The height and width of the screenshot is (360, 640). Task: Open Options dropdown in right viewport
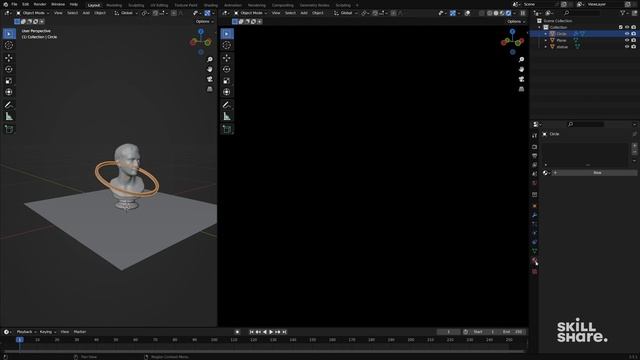[x=515, y=21]
